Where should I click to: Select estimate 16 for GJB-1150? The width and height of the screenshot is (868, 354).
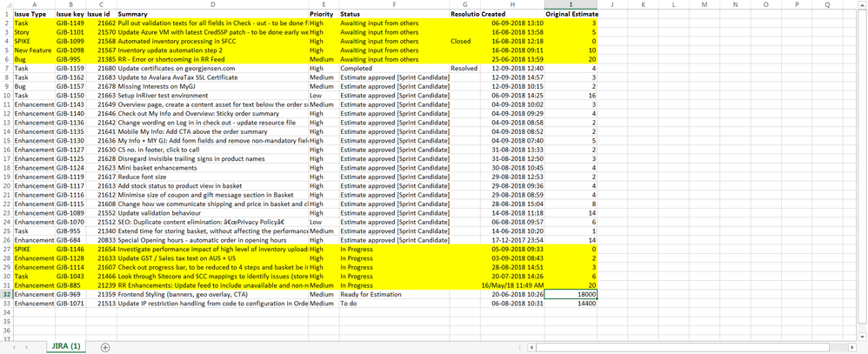(x=571, y=96)
